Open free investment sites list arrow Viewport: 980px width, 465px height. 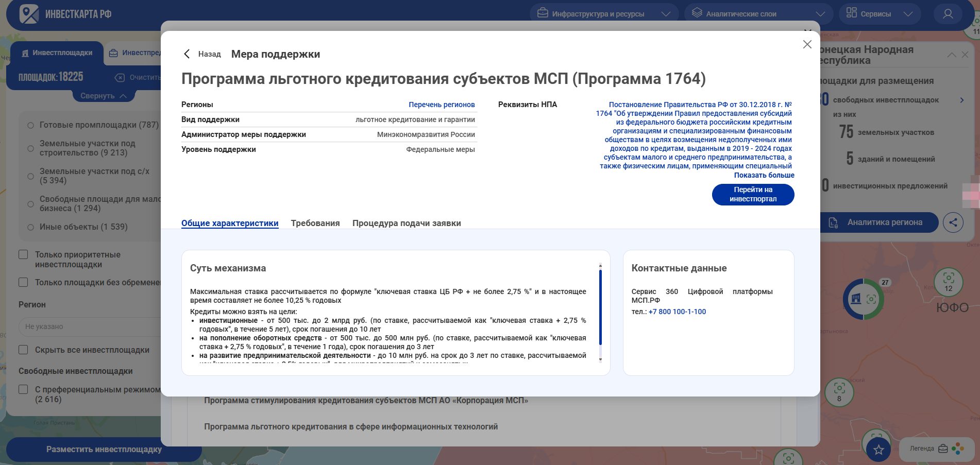pos(961,100)
